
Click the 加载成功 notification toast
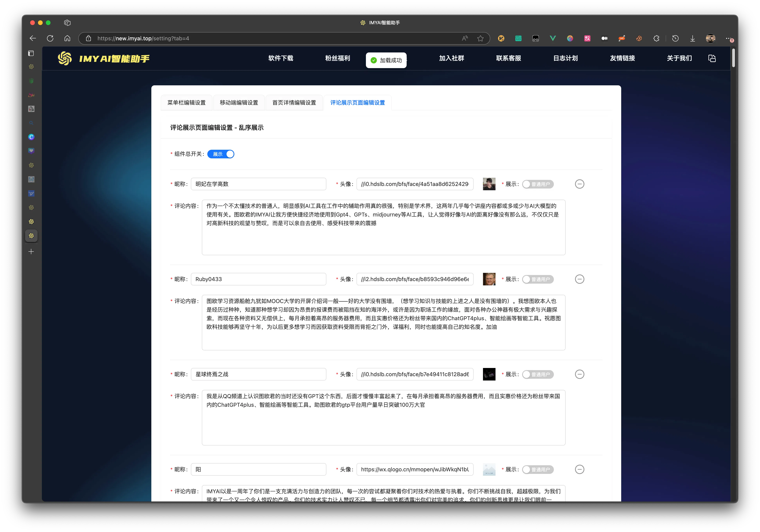tap(386, 60)
